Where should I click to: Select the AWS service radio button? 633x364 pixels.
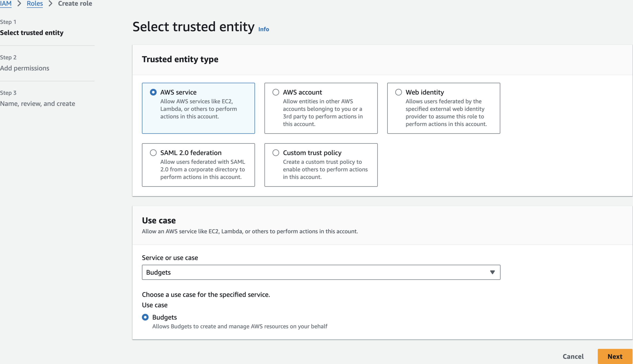153,92
